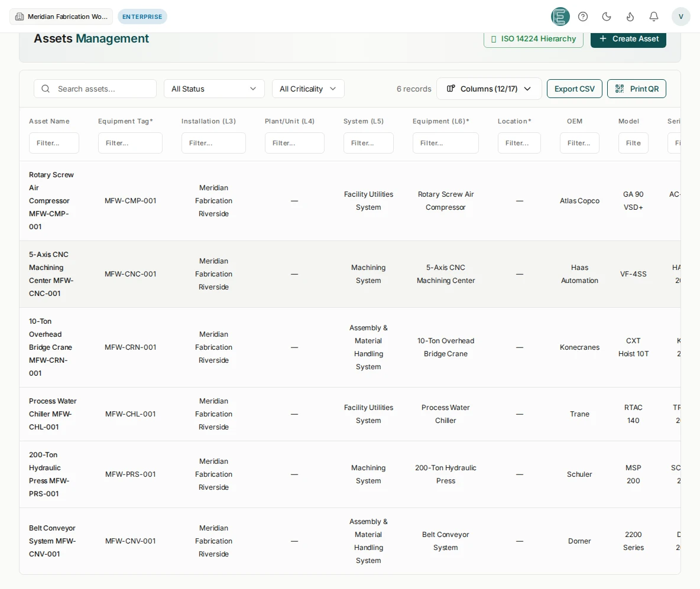Click the Atlas Copco OEM cell
The image size is (700, 589).
coord(579,201)
